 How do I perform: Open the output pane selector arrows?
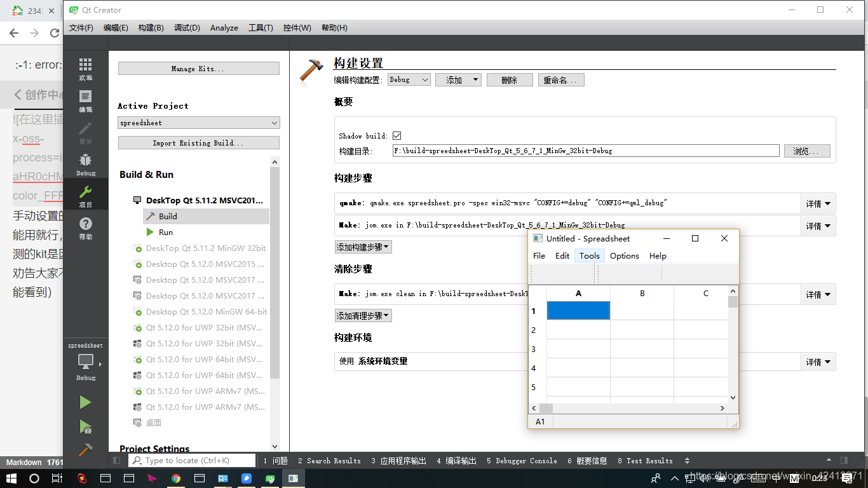pyautogui.click(x=687, y=461)
